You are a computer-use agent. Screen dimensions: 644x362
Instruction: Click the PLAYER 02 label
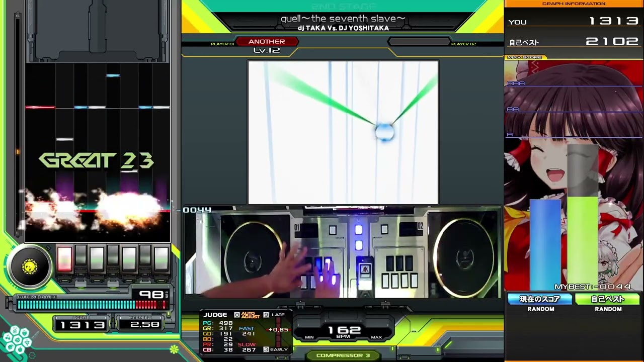[x=463, y=44]
